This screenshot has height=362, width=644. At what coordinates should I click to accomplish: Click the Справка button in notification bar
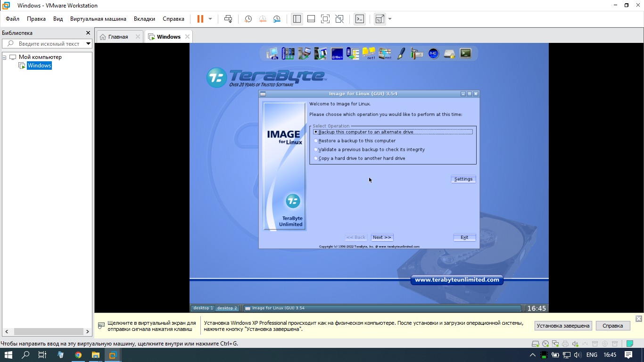pos(613,326)
